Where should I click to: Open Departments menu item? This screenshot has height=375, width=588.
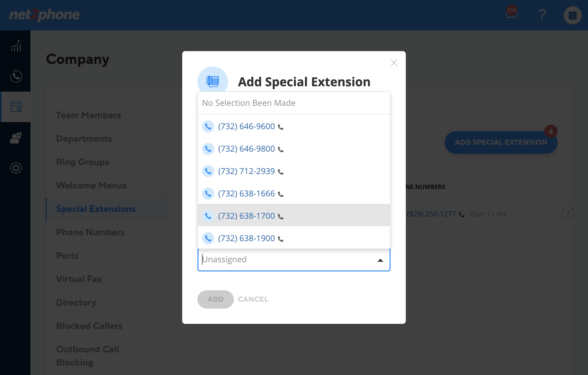pyautogui.click(x=84, y=139)
